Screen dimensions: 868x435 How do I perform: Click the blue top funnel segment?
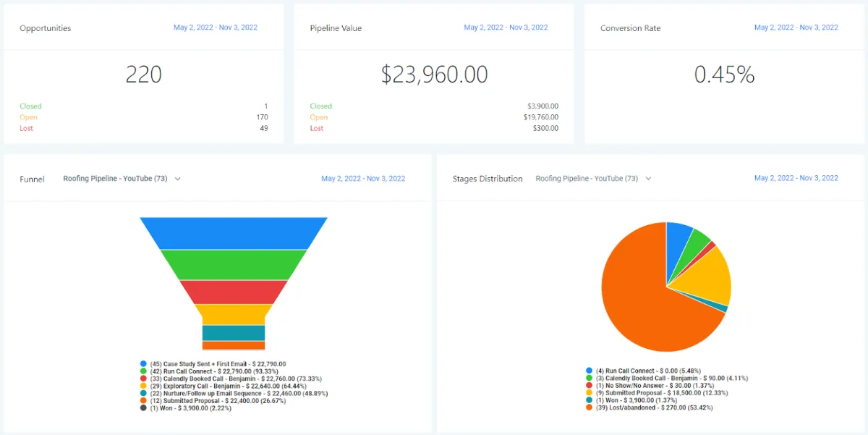[234, 233]
